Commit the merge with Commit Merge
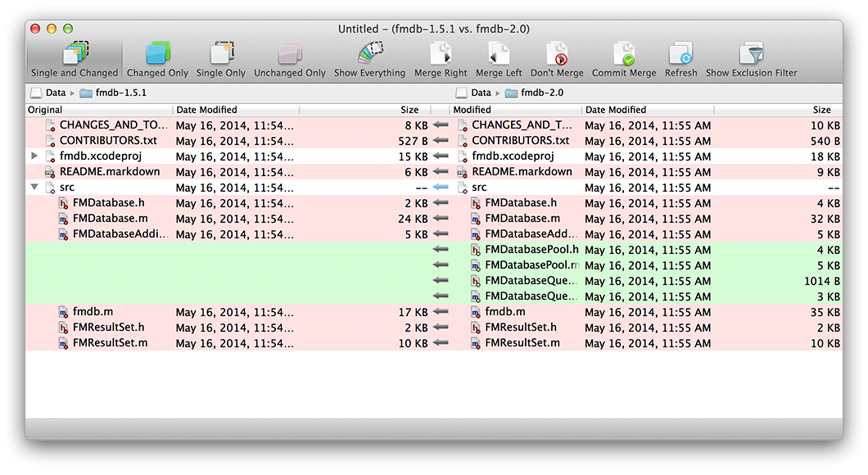The width and height of the screenshot is (868, 475). pyautogui.click(x=624, y=55)
